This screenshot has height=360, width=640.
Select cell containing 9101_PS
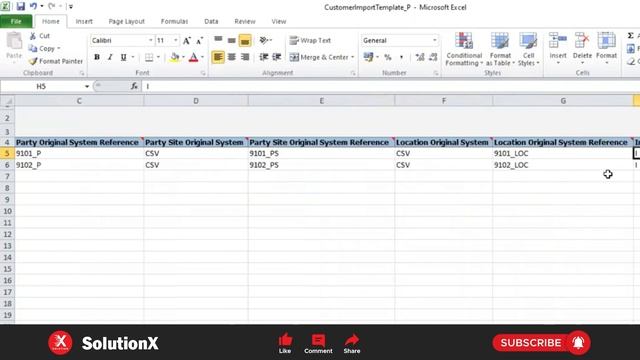pos(321,153)
